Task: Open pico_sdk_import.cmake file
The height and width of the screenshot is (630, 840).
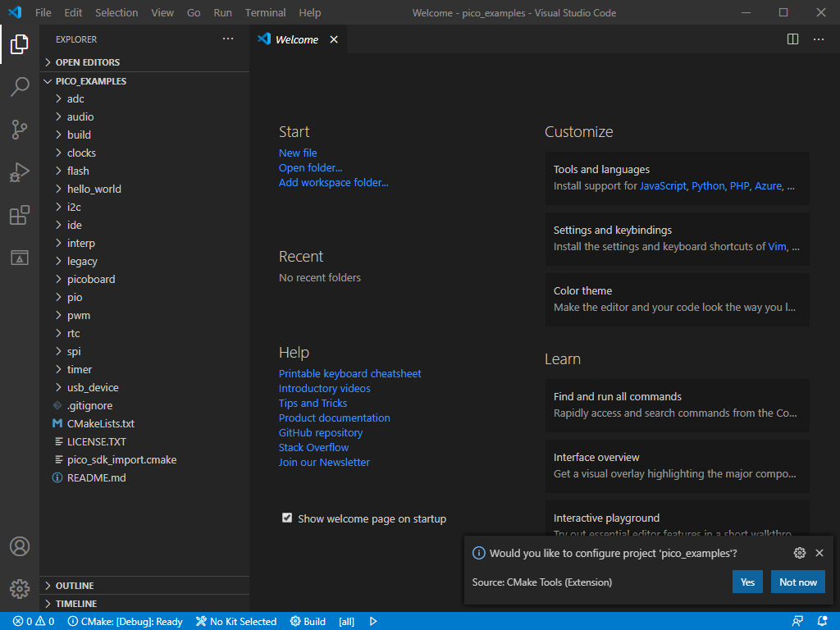Action: [x=144, y=459]
